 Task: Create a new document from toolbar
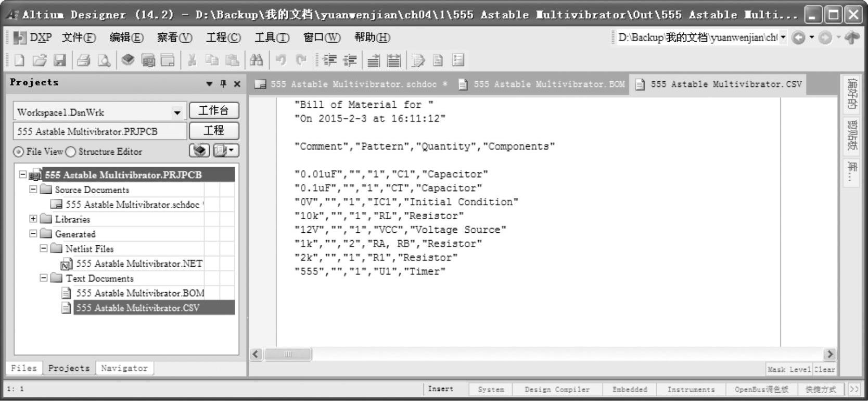coord(19,60)
